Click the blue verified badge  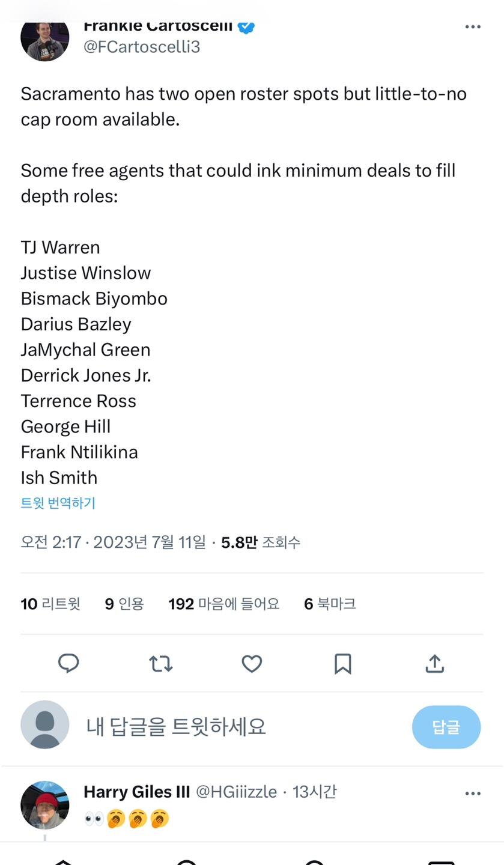(246, 27)
